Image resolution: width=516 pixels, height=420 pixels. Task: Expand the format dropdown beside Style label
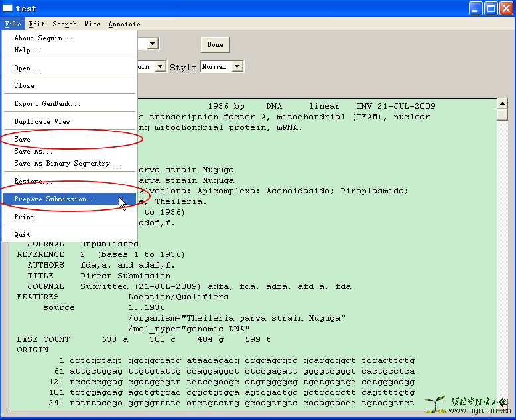[160, 66]
